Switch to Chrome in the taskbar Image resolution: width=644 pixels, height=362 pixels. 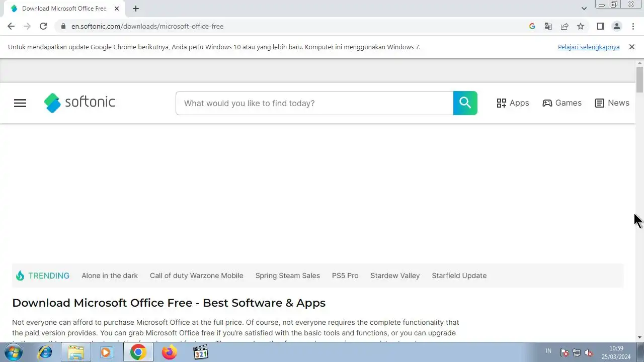[138, 352]
